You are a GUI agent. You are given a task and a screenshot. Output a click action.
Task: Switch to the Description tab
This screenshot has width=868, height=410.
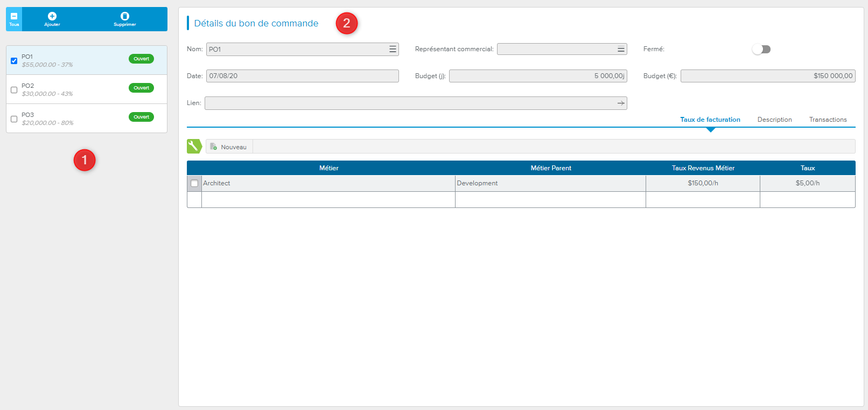pyautogui.click(x=774, y=120)
